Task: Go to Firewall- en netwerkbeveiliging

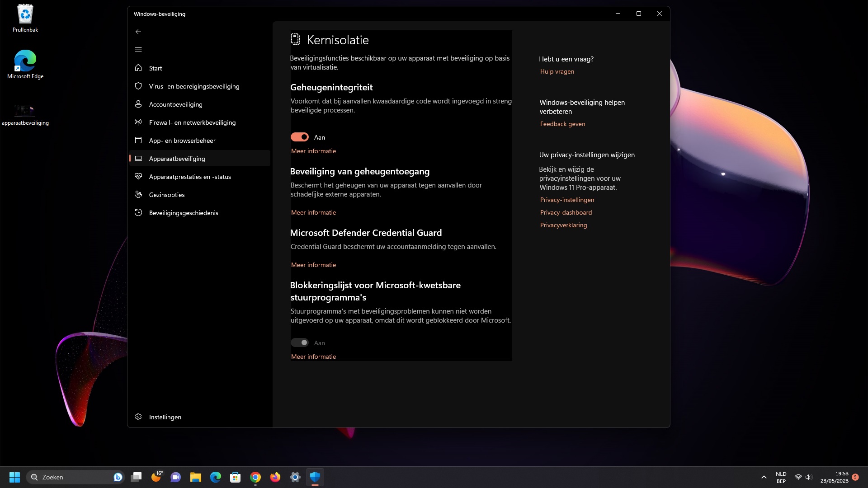Action: [199, 122]
